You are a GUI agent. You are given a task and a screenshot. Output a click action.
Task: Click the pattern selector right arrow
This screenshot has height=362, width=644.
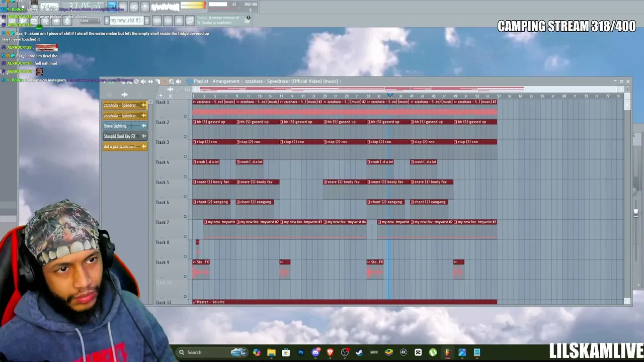click(x=146, y=21)
